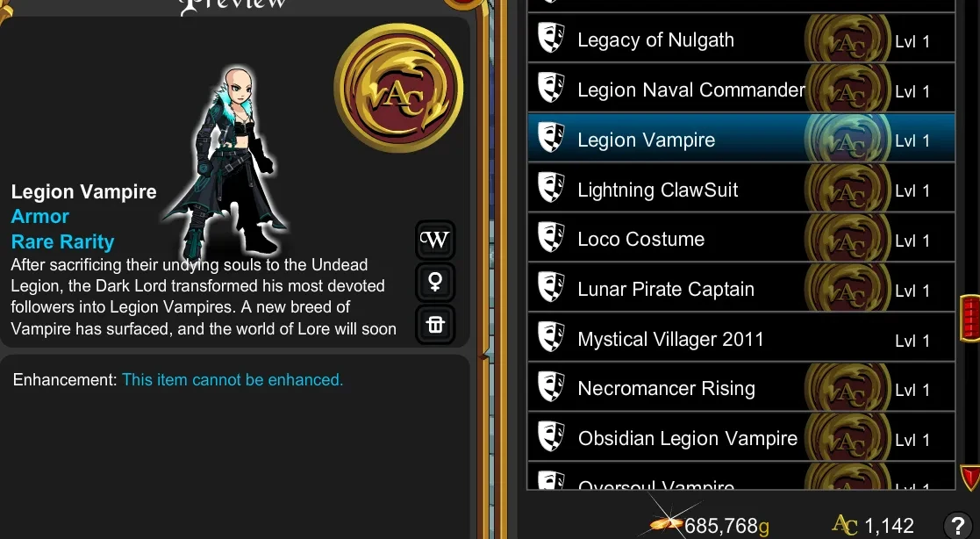Click the partially visible Oversoul Vampire item
Image resolution: width=980 pixels, height=539 pixels.
point(741,478)
